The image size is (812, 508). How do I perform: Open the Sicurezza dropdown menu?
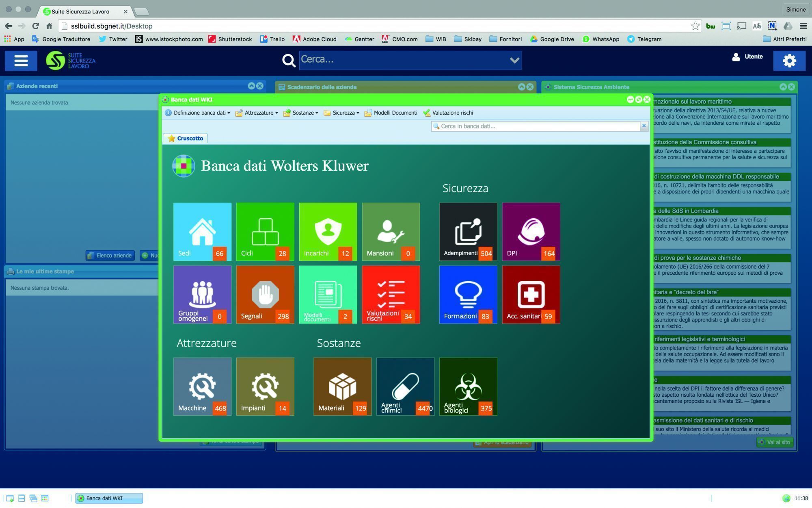[x=341, y=113]
